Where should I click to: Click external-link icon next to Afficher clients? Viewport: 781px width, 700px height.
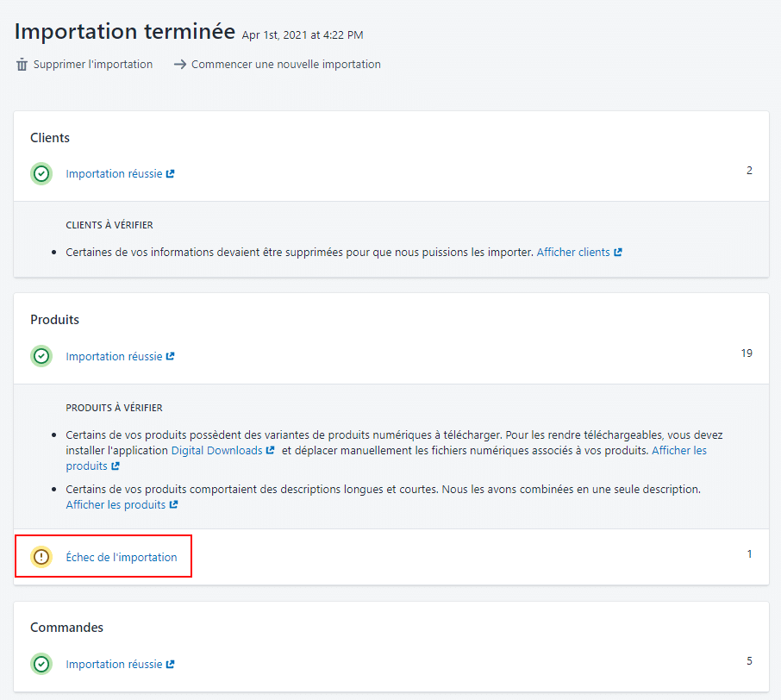click(618, 253)
